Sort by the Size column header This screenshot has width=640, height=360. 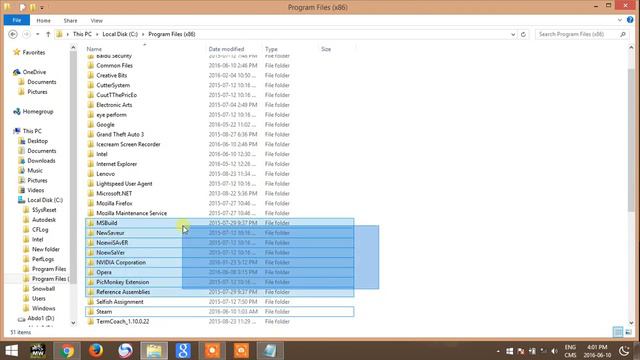pos(326,49)
